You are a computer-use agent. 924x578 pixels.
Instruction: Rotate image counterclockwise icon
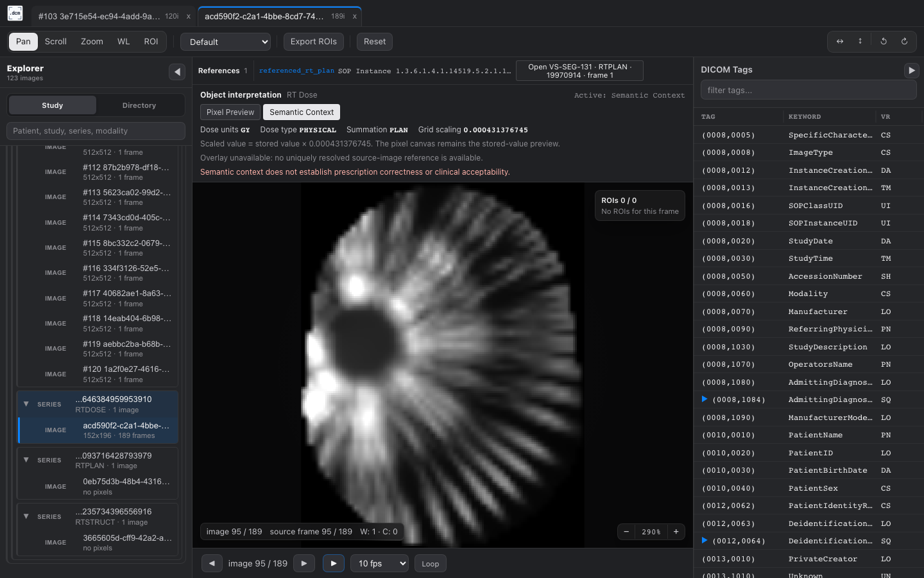(x=884, y=42)
